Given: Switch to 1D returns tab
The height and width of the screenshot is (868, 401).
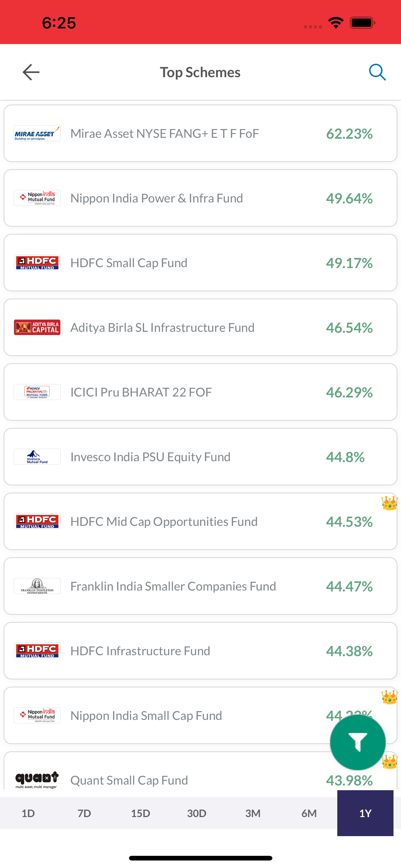Looking at the screenshot, I should click(x=28, y=813).
